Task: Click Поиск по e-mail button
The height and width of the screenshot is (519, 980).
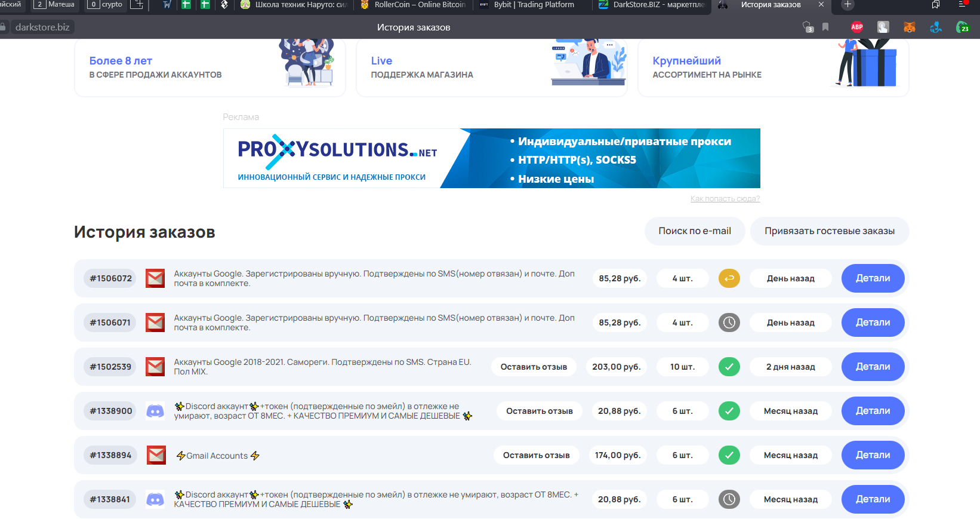Action: [695, 231]
